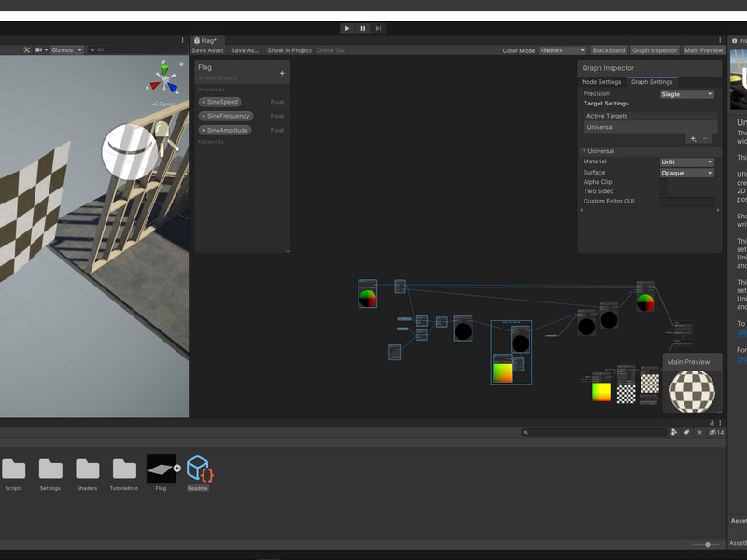The width and height of the screenshot is (747, 560).
Task: Click the scene camera icon
Action: [40, 49]
